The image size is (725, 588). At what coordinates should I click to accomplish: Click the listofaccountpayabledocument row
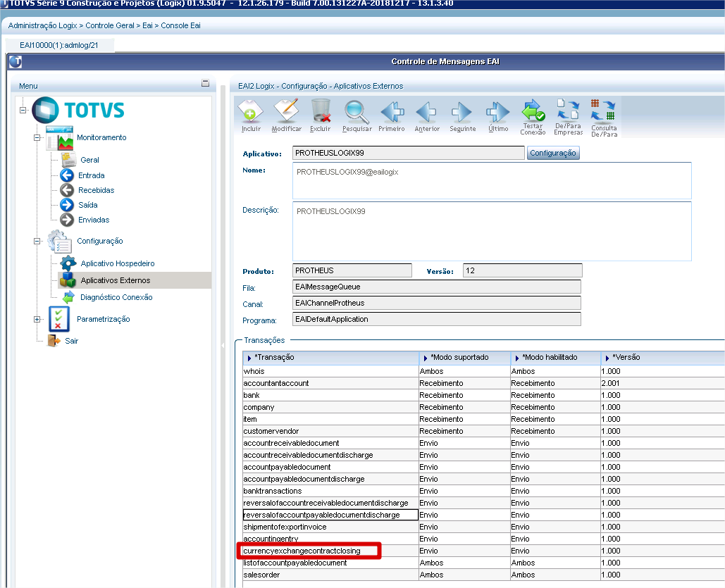[483, 563]
